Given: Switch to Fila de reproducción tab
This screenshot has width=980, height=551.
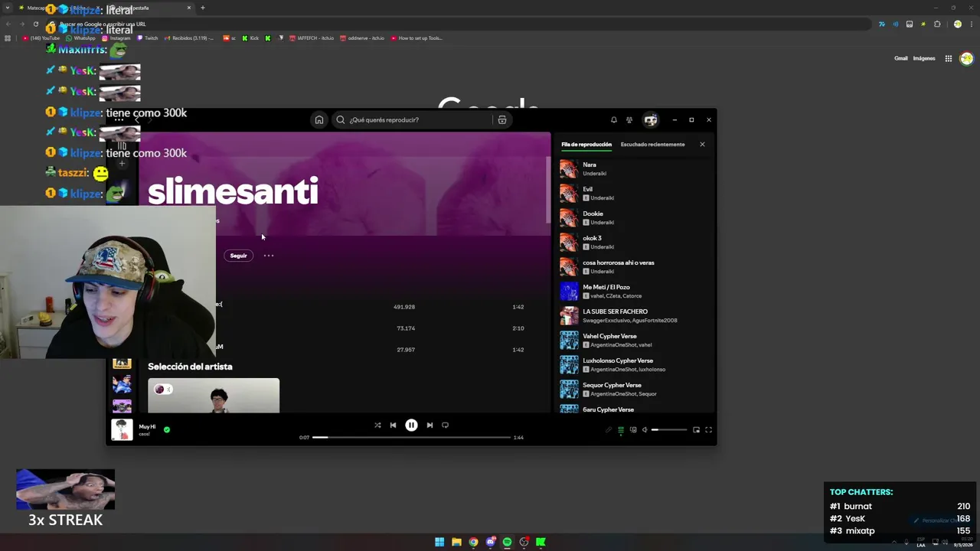Looking at the screenshot, I should (x=586, y=144).
